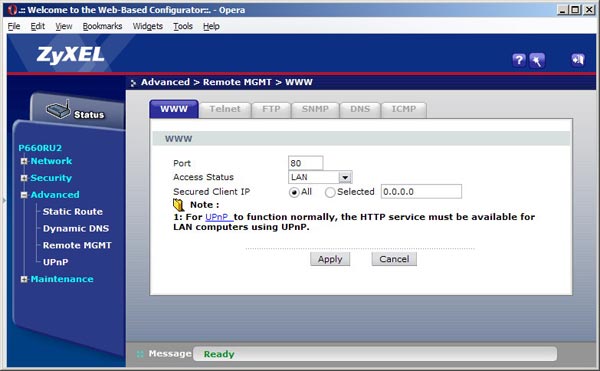Select the Selected radio button

point(330,192)
